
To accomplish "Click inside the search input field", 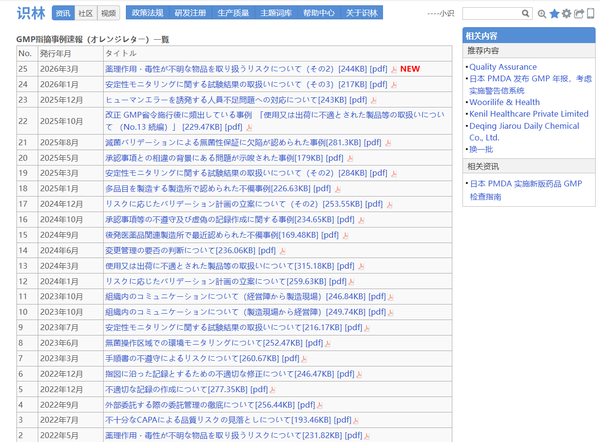I will (x=491, y=14).
